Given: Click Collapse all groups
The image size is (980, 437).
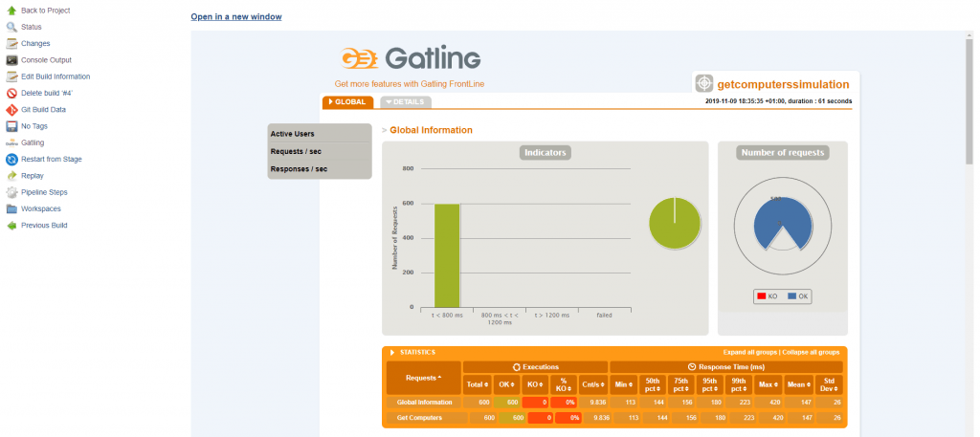Looking at the screenshot, I should point(810,353).
